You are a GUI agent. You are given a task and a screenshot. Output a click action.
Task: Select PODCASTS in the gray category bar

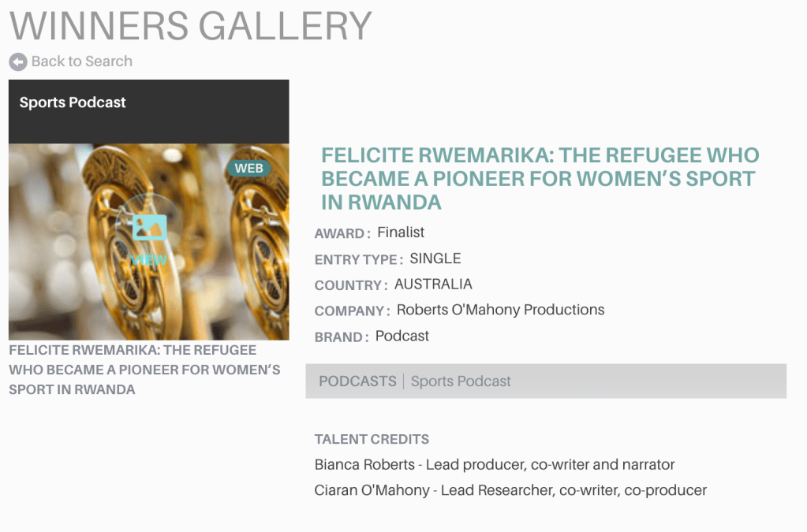pyautogui.click(x=357, y=381)
